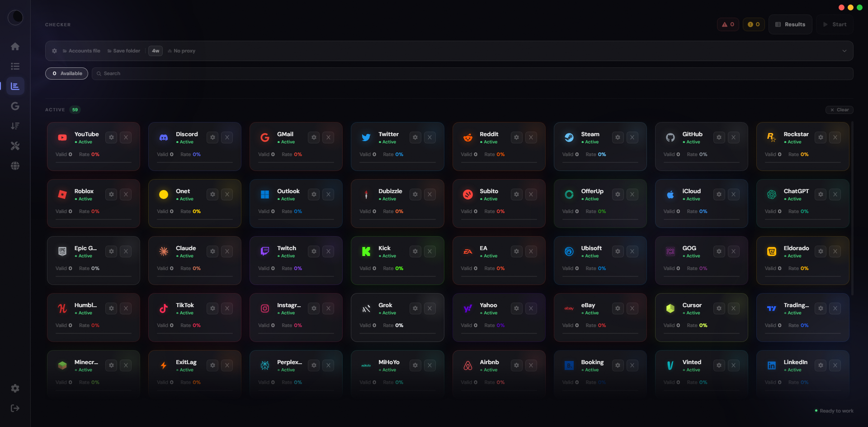This screenshot has width=868, height=427.
Task: Open the globe proxy sidebar icon
Action: click(15, 166)
